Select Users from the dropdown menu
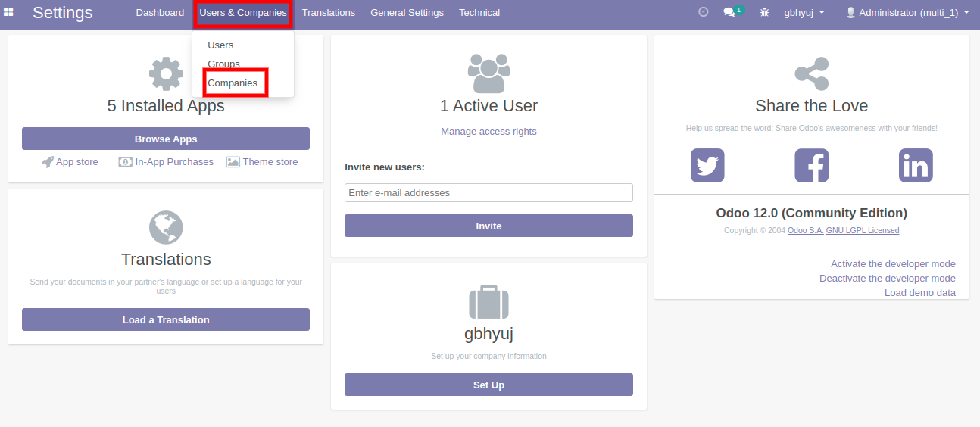 [220, 45]
